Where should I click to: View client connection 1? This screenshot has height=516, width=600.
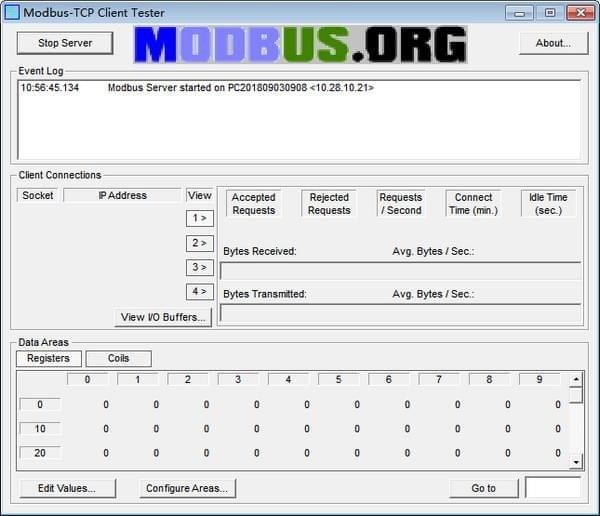pos(200,218)
